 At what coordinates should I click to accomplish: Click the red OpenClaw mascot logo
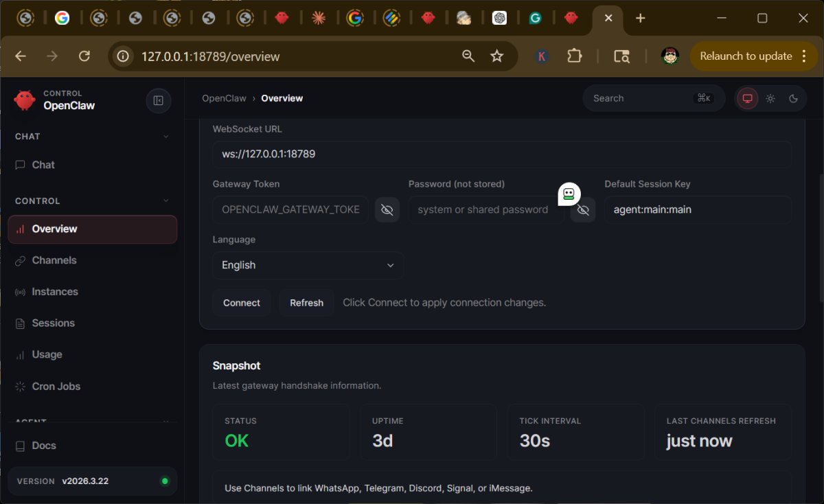point(25,100)
